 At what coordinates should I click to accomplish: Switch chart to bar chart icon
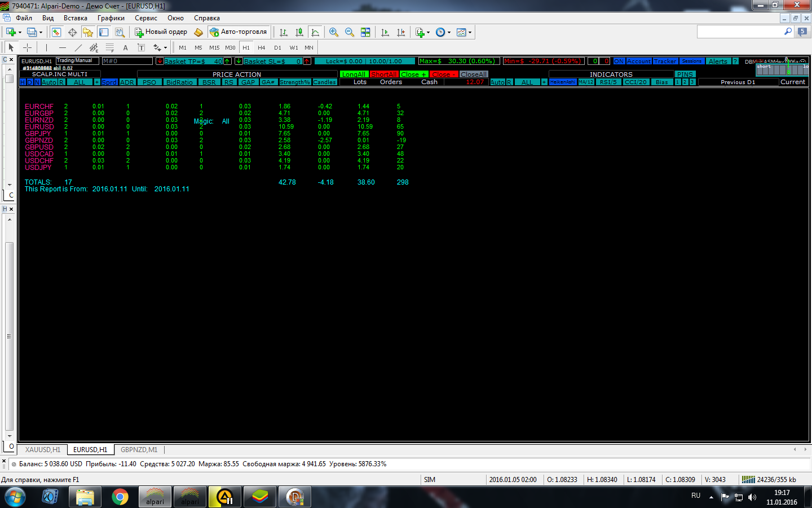pos(284,32)
